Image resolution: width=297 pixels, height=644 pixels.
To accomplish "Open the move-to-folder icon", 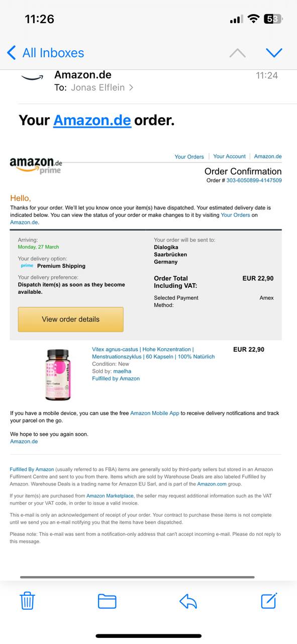I will (107, 601).
